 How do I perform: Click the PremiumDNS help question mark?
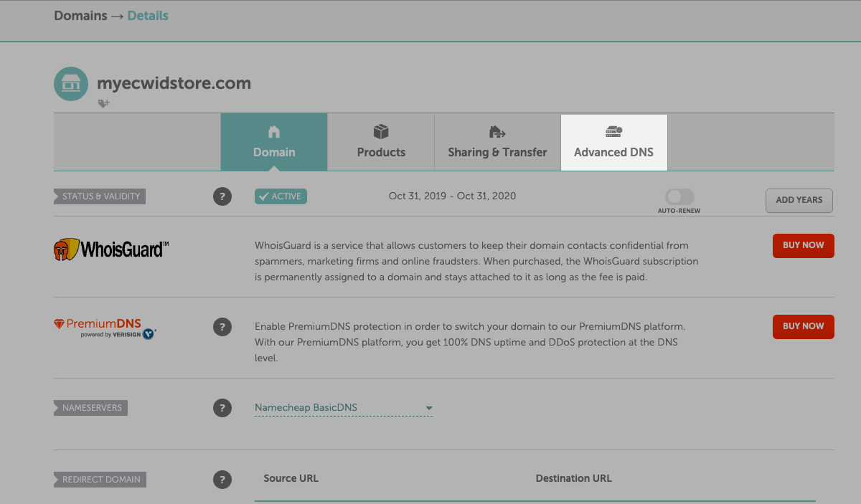tap(222, 326)
